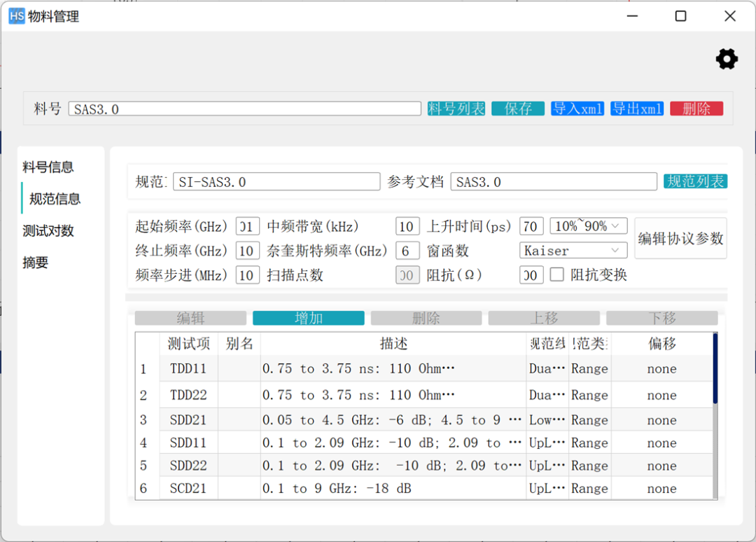The width and height of the screenshot is (756, 542).
Task: Open the 规范列表 button
Action: click(x=695, y=181)
